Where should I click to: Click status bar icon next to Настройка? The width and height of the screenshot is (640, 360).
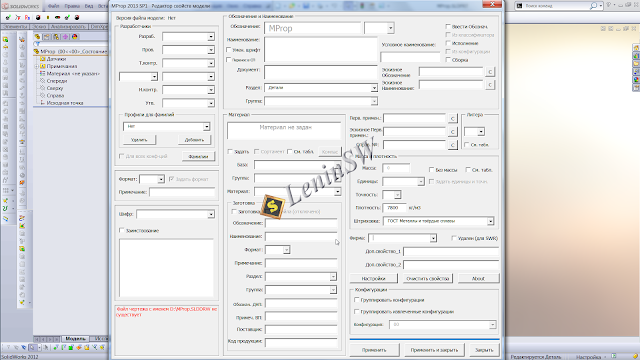(613, 356)
